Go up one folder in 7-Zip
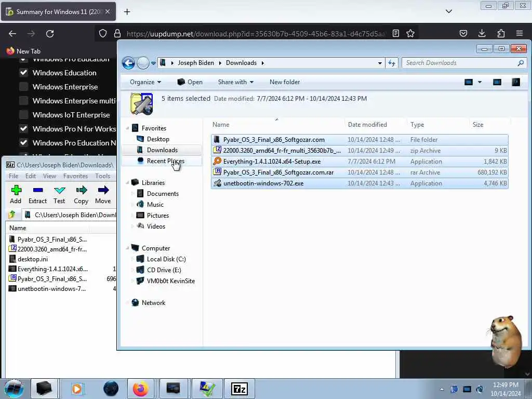 (12, 215)
